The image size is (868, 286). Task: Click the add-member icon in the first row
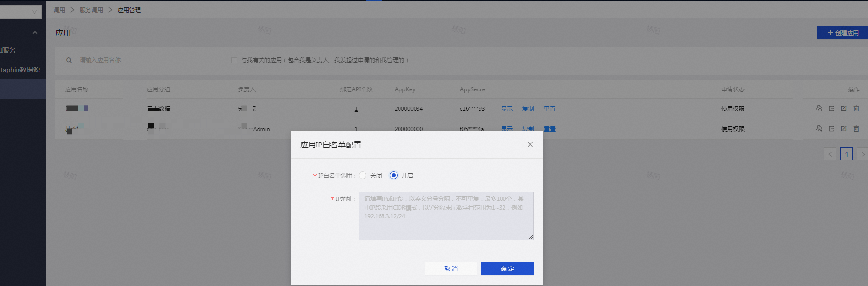[x=819, y=108]
